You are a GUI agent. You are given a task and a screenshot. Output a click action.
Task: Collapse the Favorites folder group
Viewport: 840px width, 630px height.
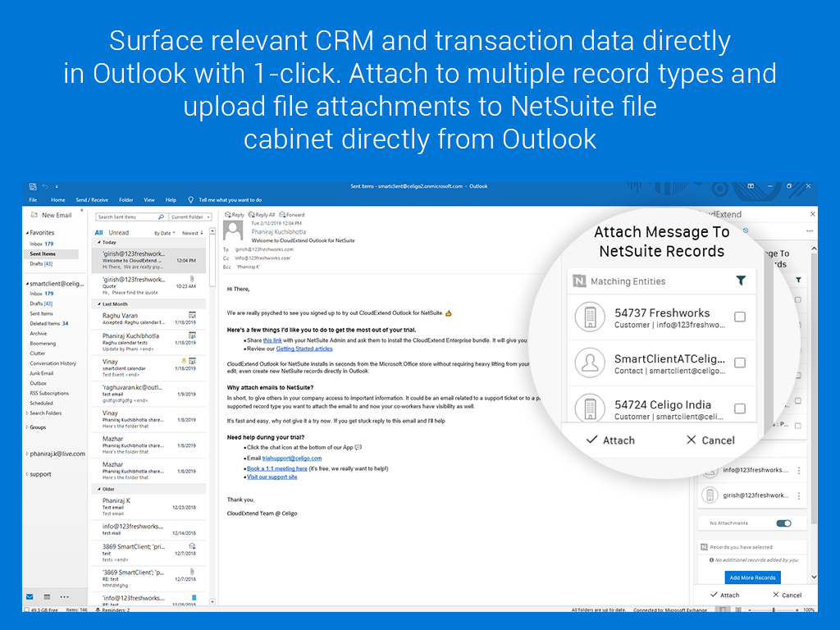point(27,233)
